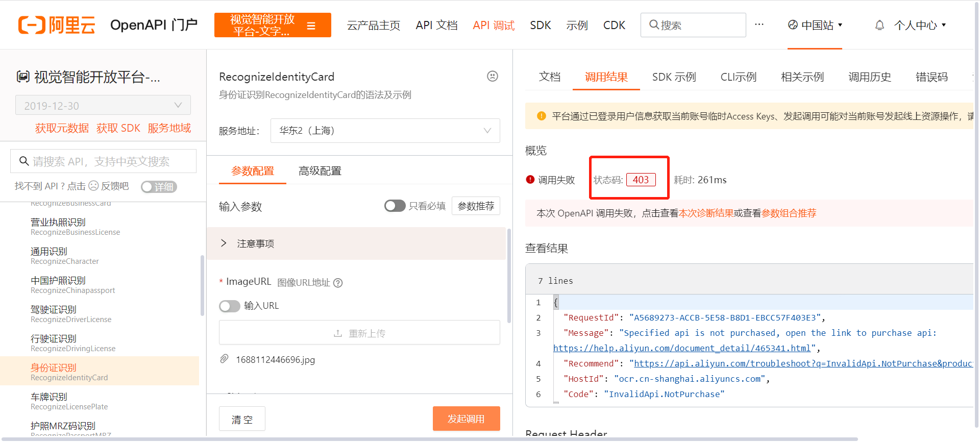Open the help.aliyun.com document_detail link
The image size is (980, 442).
[x=682, y=348]
